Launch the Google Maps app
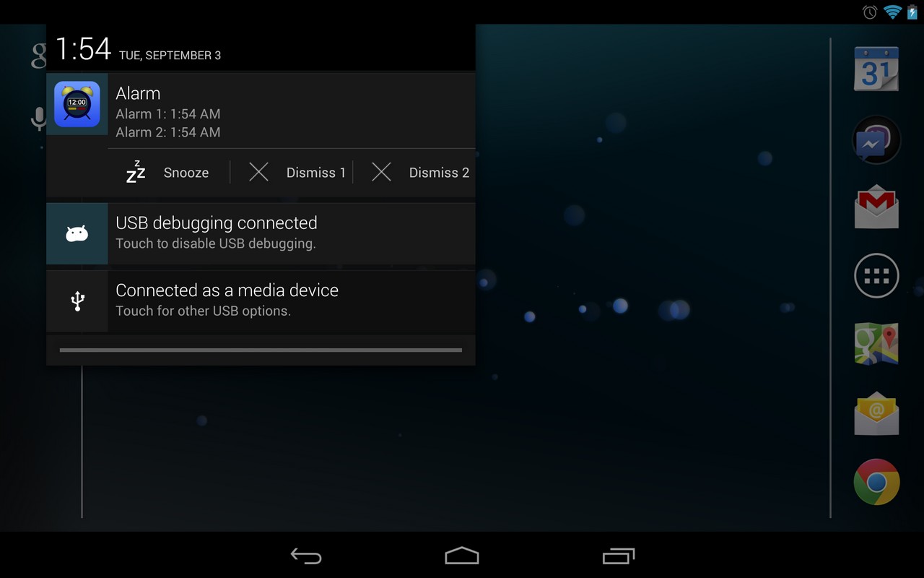 point(876,343)
